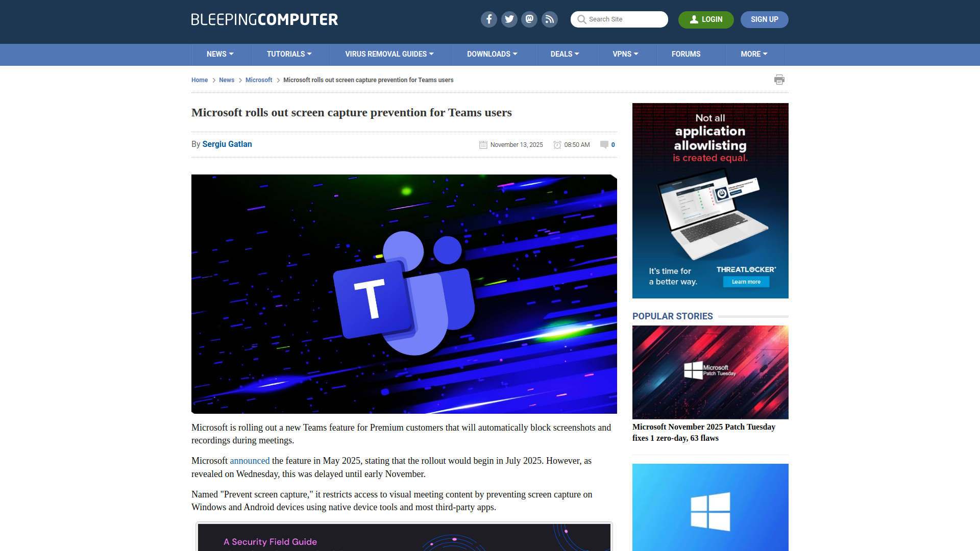Open the DEALS menu item
The image size is (980, 551).
tap(564, 54)
